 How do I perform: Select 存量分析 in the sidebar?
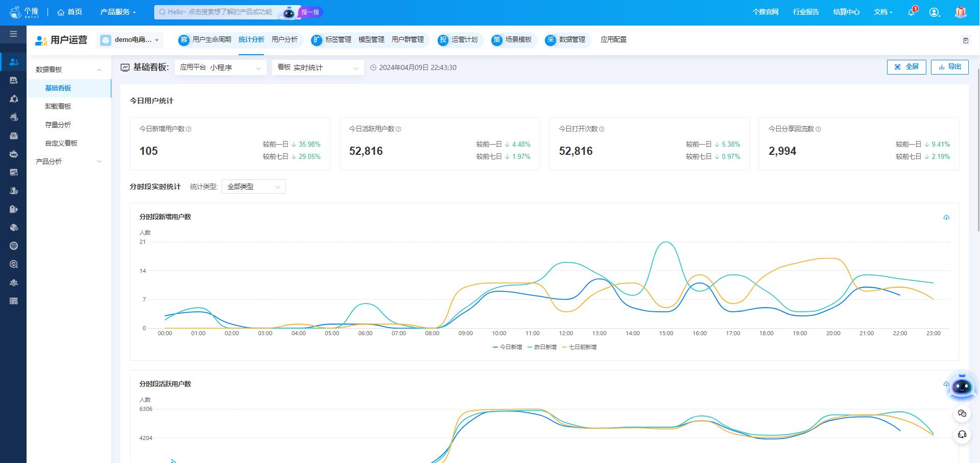[x=68, y=125]
